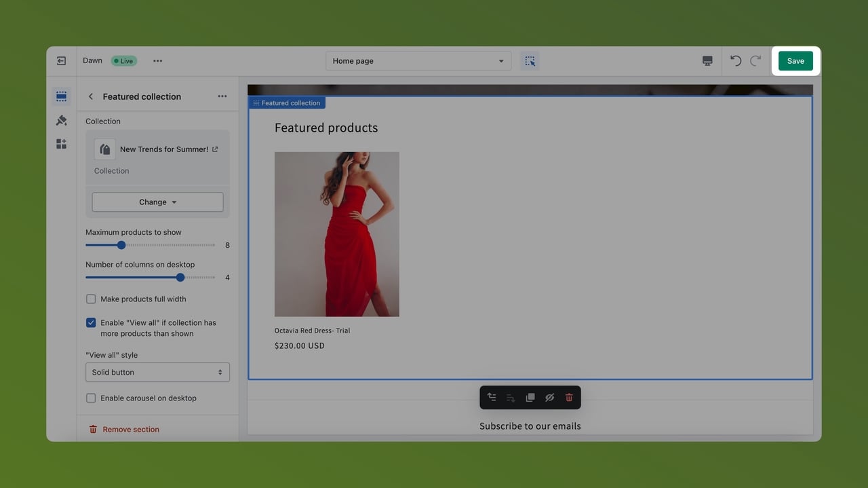This screenshot has width=868, height=488.
Task: Click the collection tag icon
Action: [x=104, y=149]
